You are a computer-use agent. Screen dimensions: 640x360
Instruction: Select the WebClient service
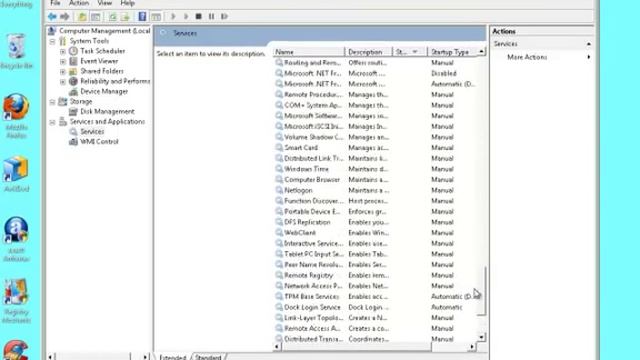click(x=374, y=233)
